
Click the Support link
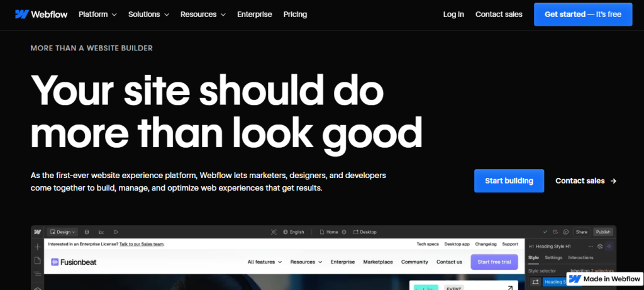(x=510, y=244)
